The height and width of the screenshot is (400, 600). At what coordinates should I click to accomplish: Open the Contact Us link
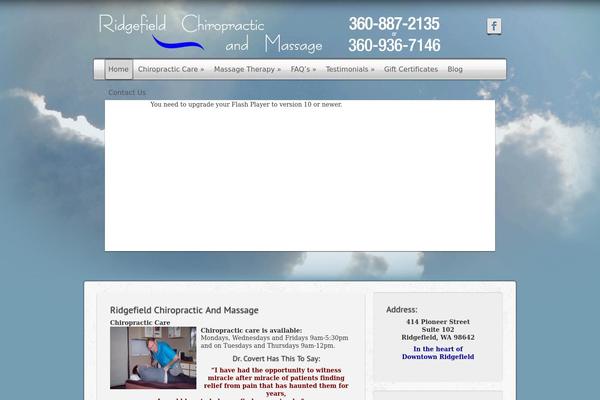(x=127, y=92)
